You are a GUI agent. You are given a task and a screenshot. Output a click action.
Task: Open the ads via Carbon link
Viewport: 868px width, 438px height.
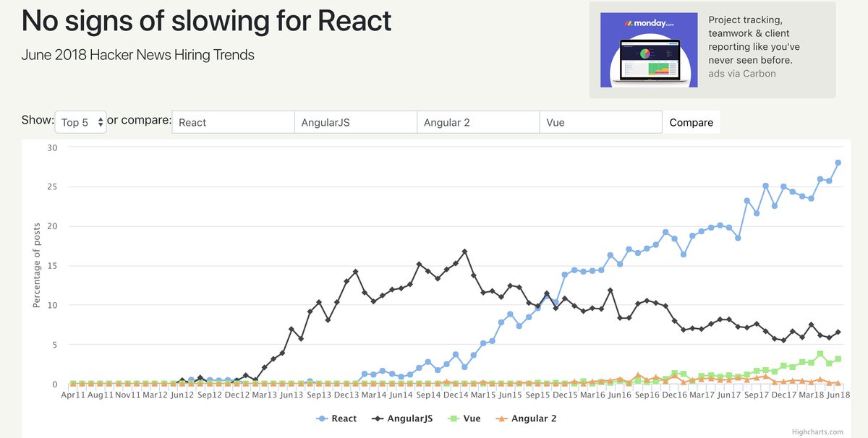coord(742,73)
